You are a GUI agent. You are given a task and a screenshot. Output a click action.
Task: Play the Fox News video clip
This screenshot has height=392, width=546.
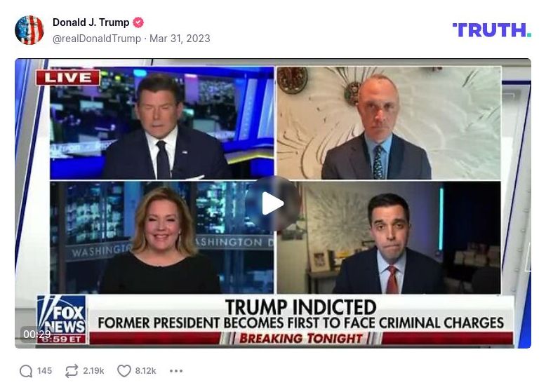click(273, 203)
